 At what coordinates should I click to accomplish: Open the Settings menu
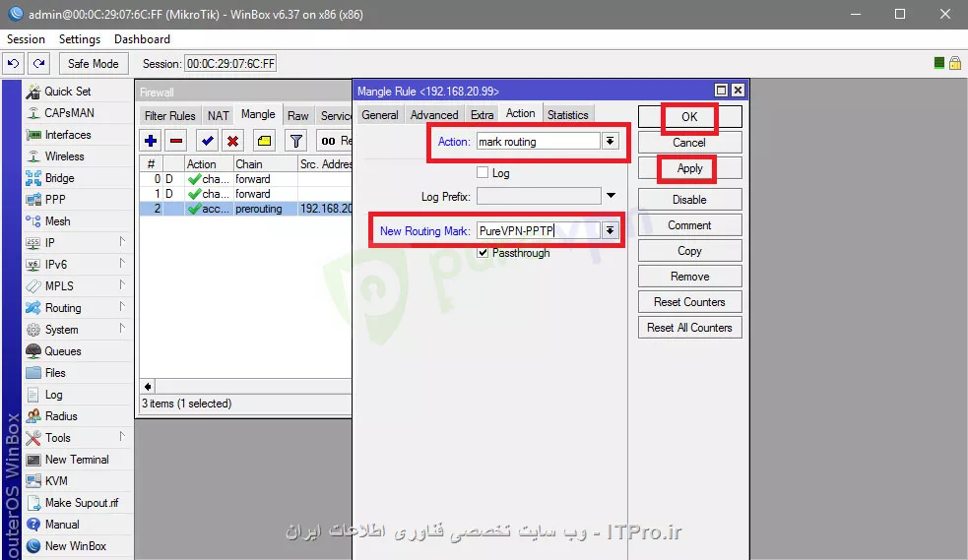(x=80, y=38)
